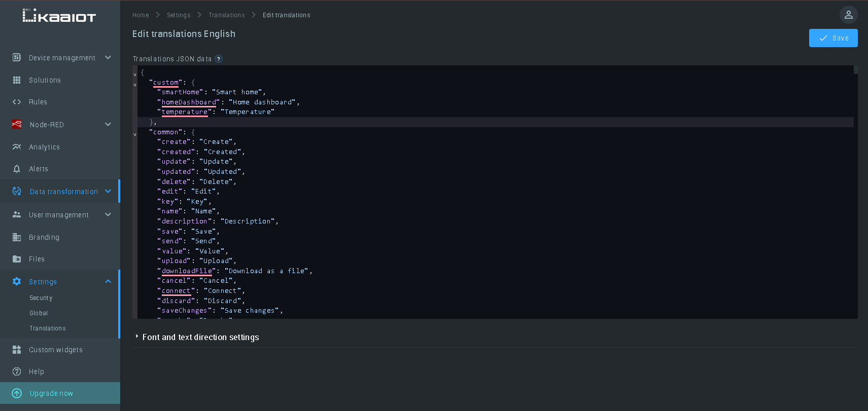The height and width of the screenshot is (411, 868).
Task: Click the Device management icon
Action: (17, 57)
